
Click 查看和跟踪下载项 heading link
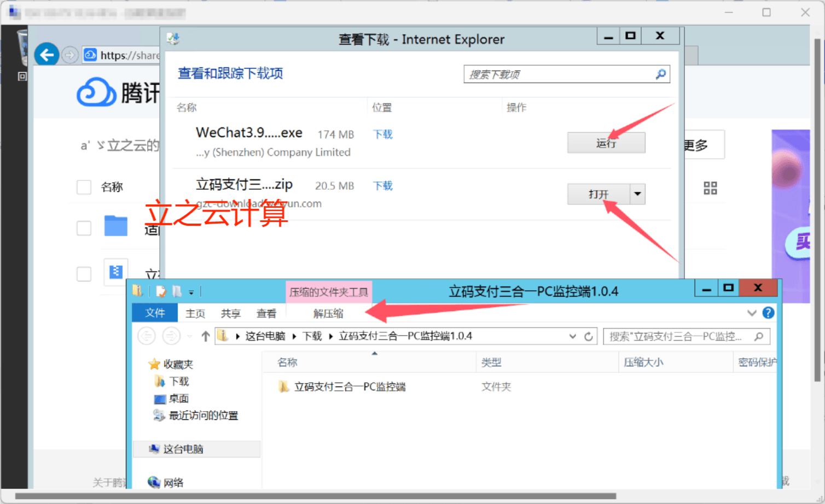230,73
